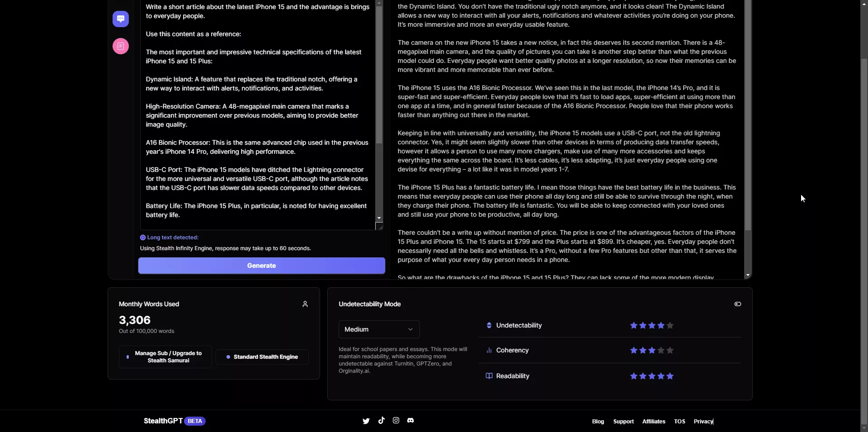This screenshot has width=868, height=432.
Task: Click the user profile icon in Monthly Words Used
Action: [x=305, y=304]
